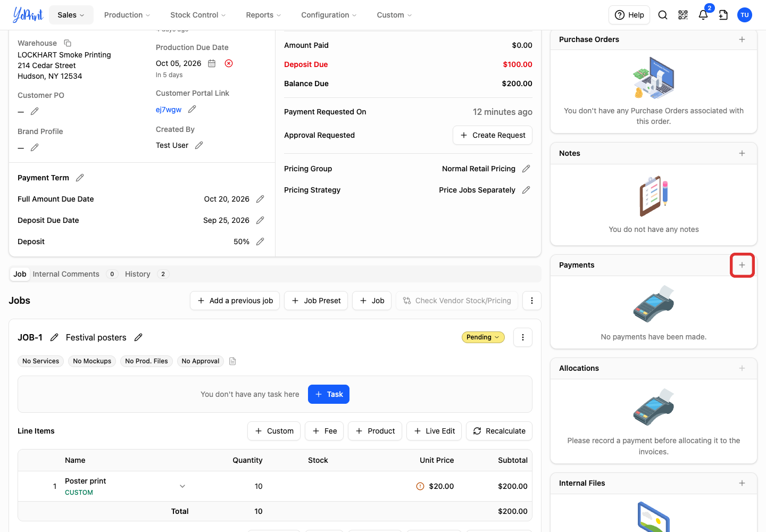Clear the Production Due Date
Screen dimensions: 766x532
tap(229, 63)
